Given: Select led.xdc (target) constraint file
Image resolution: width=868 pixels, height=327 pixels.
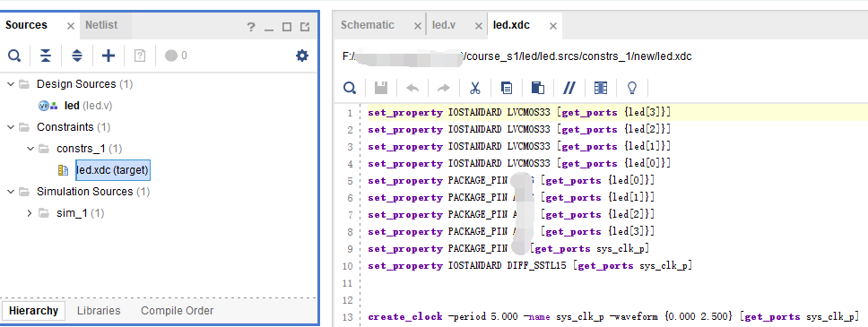Looking at the screenshot, I should [x=112, y=170].
